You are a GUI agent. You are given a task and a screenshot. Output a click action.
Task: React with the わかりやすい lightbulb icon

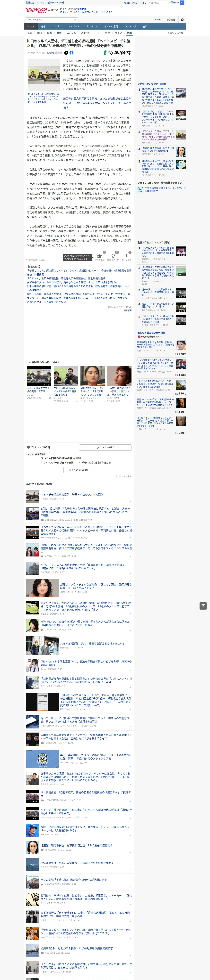click(113, 256)
